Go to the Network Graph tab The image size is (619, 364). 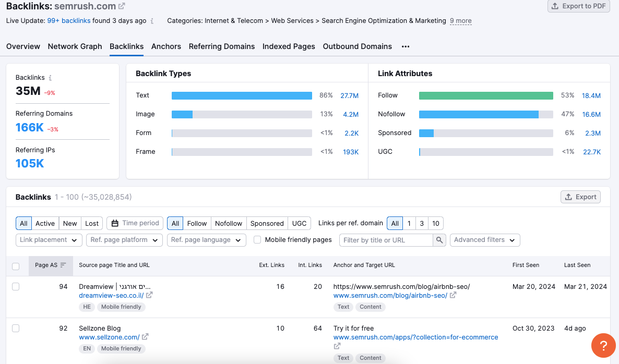pyautogui.click(x=75, y=46)
